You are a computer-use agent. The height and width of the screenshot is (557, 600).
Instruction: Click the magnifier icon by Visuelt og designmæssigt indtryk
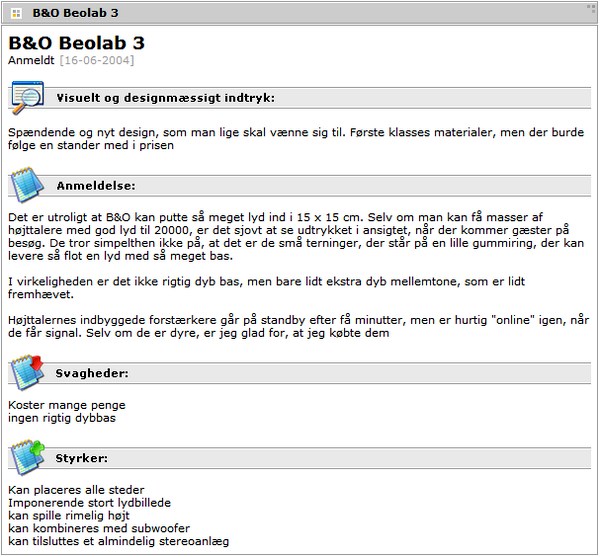coord(27,98)
